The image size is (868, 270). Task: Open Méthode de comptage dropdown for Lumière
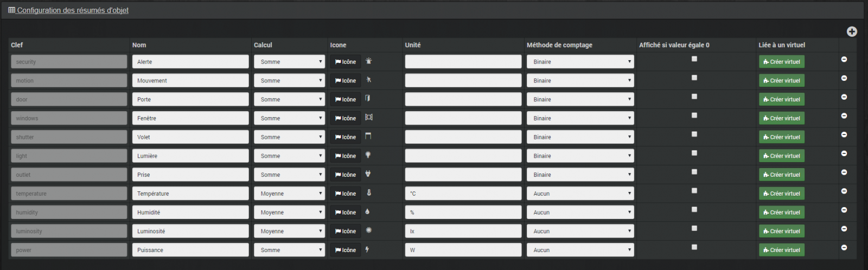pyautogui.click(x=580, y=156)
